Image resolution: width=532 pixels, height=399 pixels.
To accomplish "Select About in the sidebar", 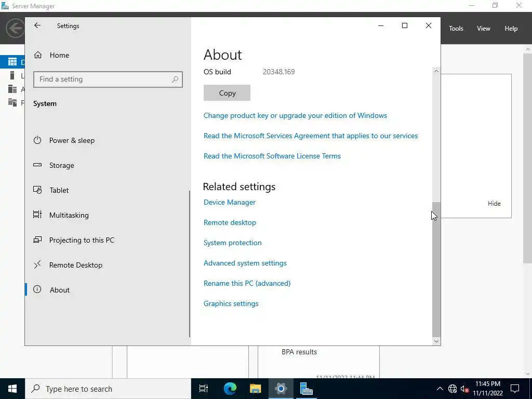I will 107,290.
